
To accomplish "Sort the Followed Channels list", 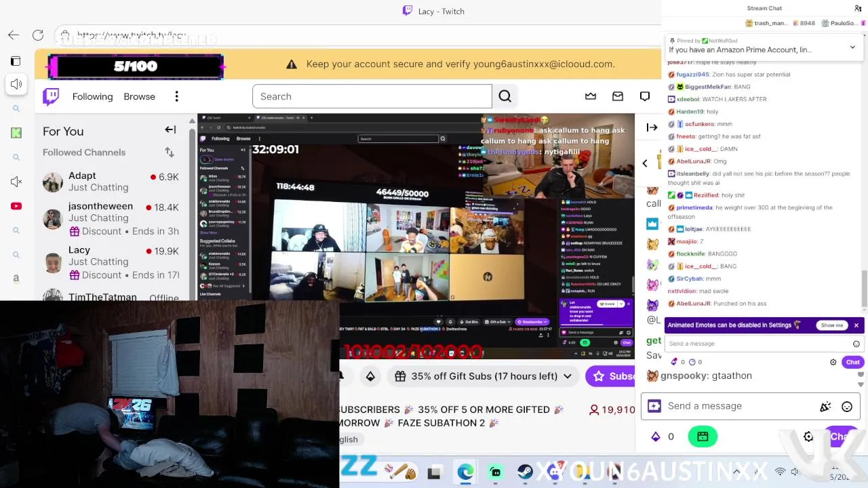I will tap(170, 152).
